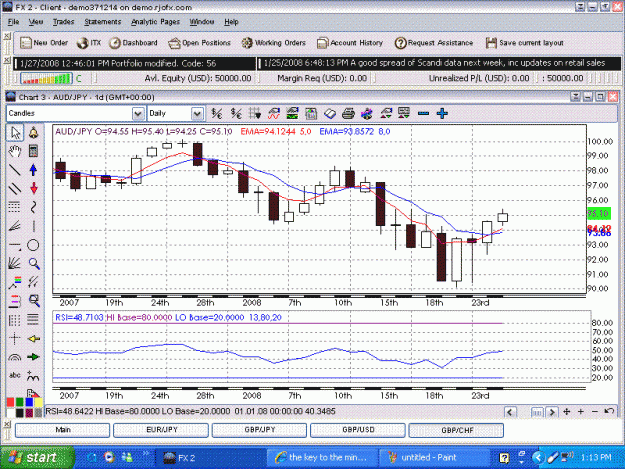Click the first currency percent icon
The height and width of the screenshot is (469, 625).
pos(217,114)
